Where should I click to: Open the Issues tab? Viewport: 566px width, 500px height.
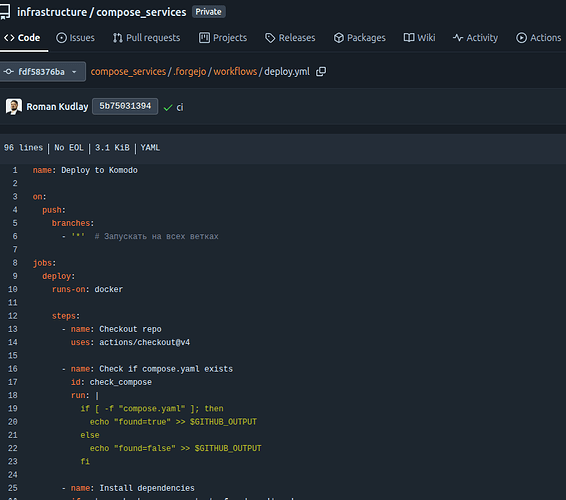click(x=75, y=38)
